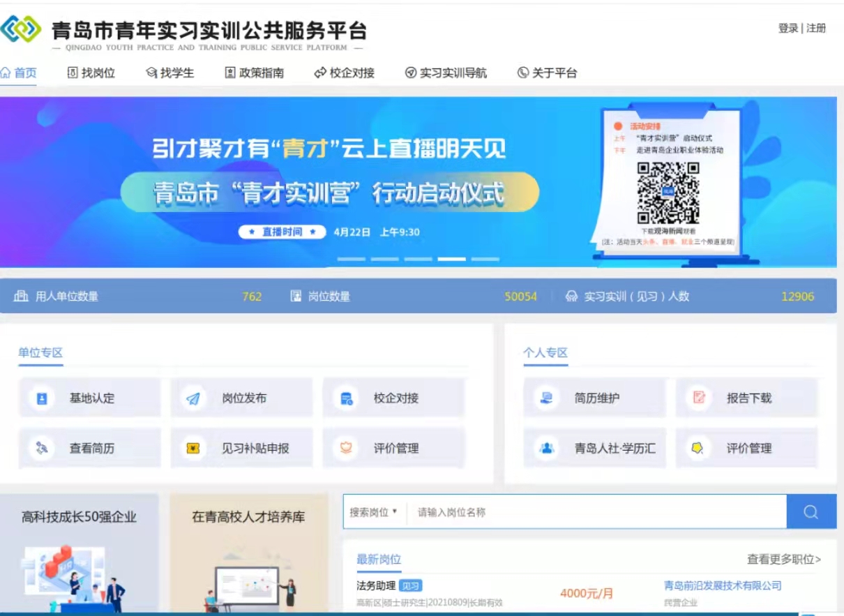The width and height of the screenshot is (844, 616).
Task: Click the 岗位发布 paper plane icon
Action: (194, 398)
